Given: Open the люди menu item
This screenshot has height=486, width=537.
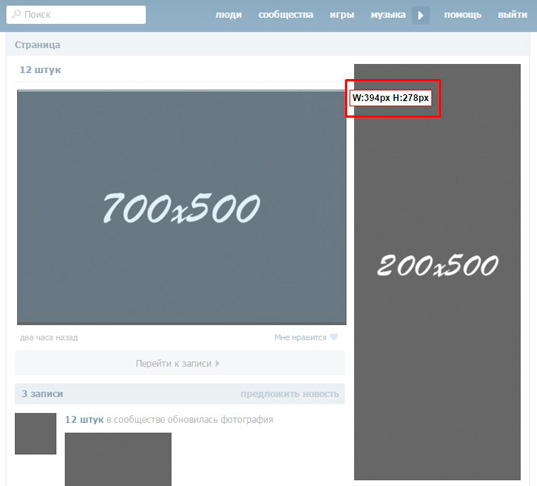Looking at the screenshot, I should click(228, 15).
